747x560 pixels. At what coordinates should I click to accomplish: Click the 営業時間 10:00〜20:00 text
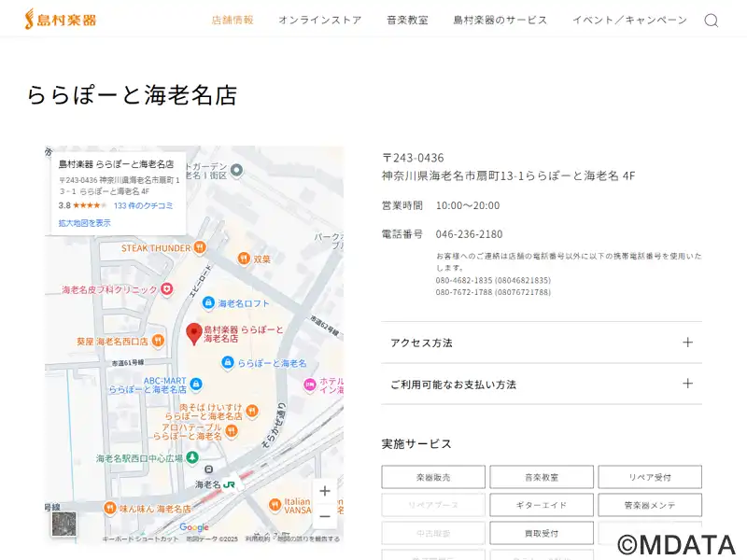pos(441,205)
